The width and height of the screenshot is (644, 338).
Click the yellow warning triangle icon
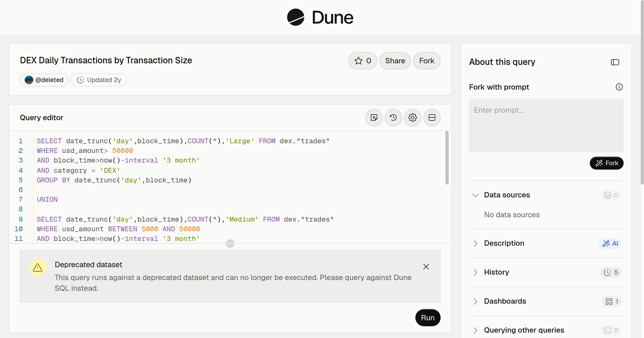(38, 268)
